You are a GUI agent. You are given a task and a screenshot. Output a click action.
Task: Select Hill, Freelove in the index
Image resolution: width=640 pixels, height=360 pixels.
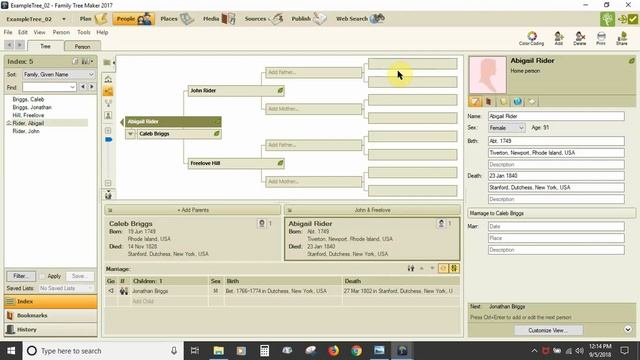(x=28, y=115)
